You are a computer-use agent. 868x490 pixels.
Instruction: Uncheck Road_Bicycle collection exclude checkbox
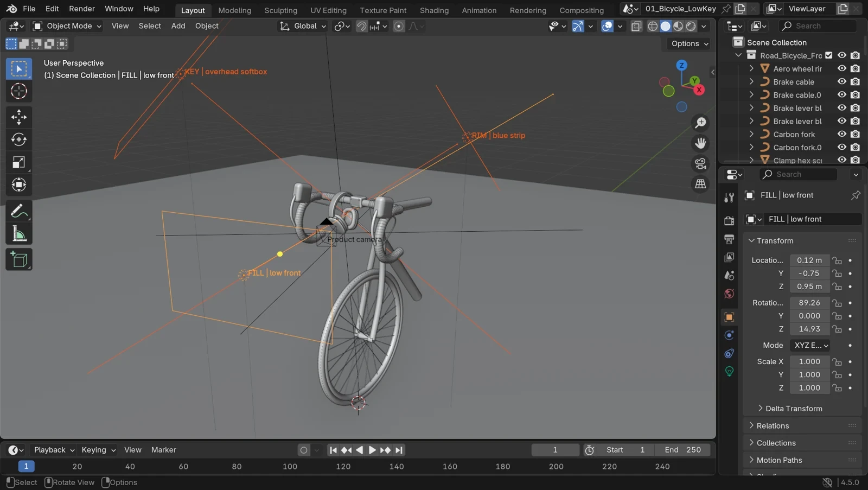pos(829,55)
